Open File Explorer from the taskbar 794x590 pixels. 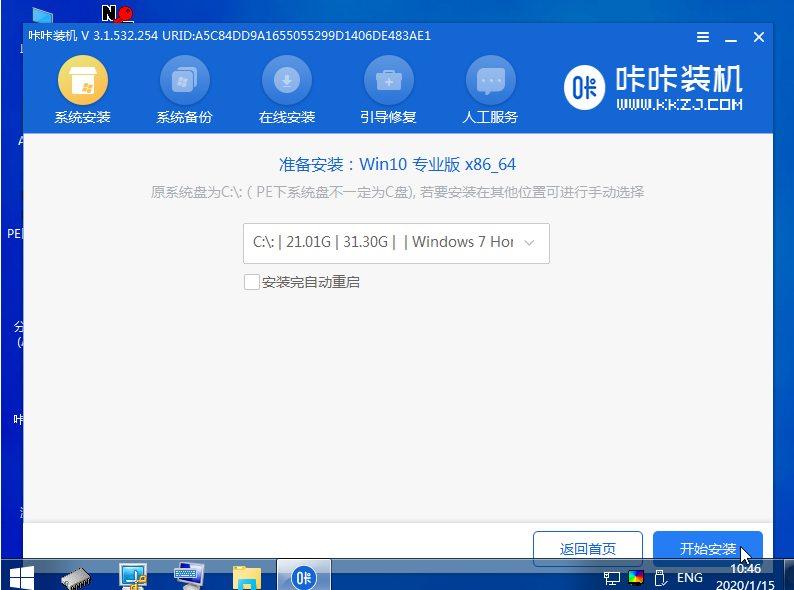(x=246, y=577)
